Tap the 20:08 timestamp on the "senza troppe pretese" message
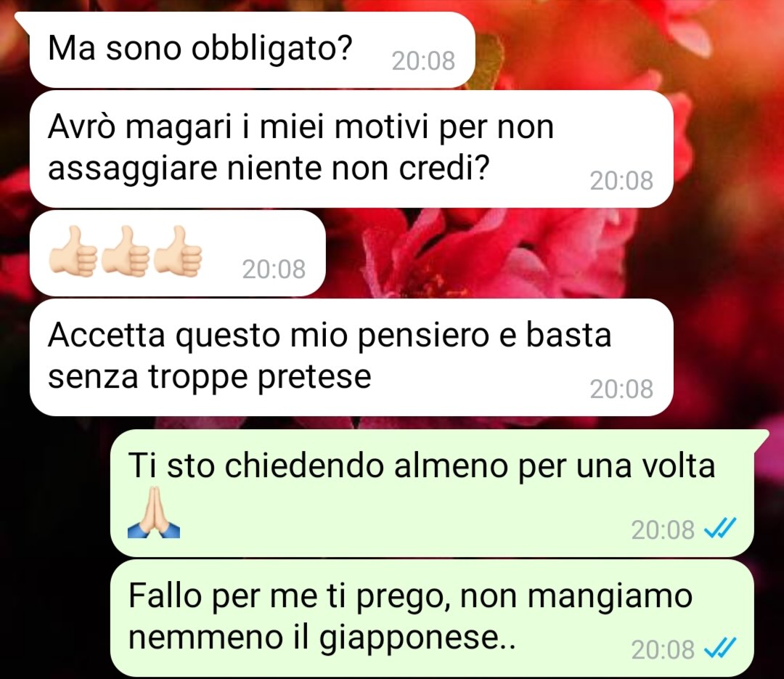The width and height of the screenshot is (784, 679). [621, 389]
